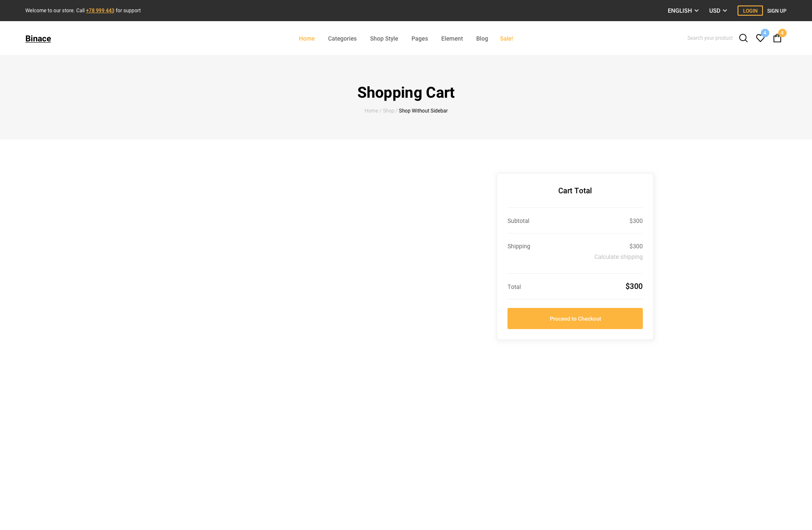Open the Categories menu

point(342,38)
